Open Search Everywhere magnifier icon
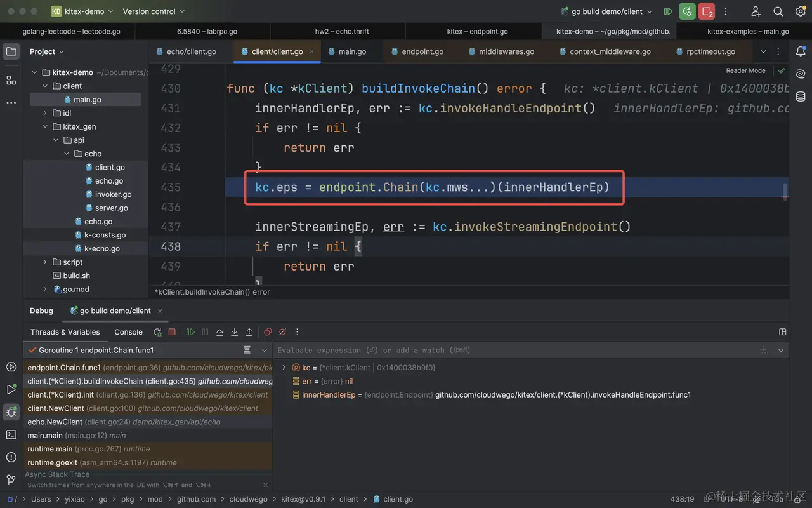The image size is (812, 508). tap(778, 11)
